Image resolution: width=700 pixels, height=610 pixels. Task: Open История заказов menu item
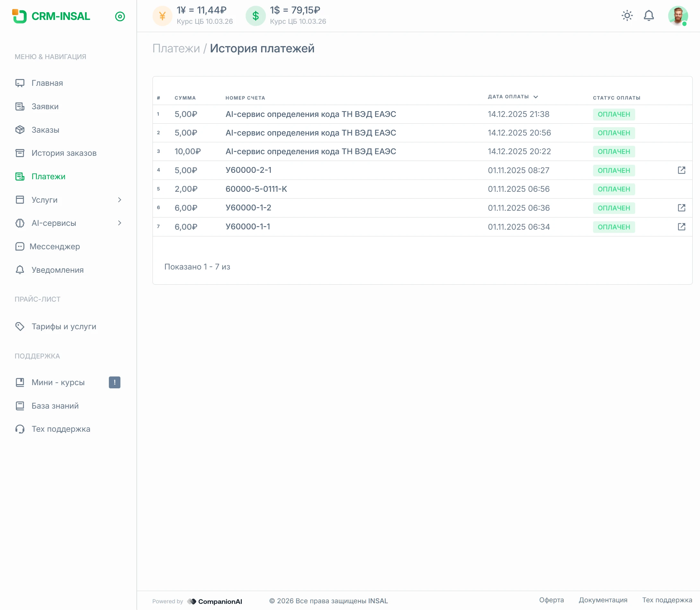point(64,153)
